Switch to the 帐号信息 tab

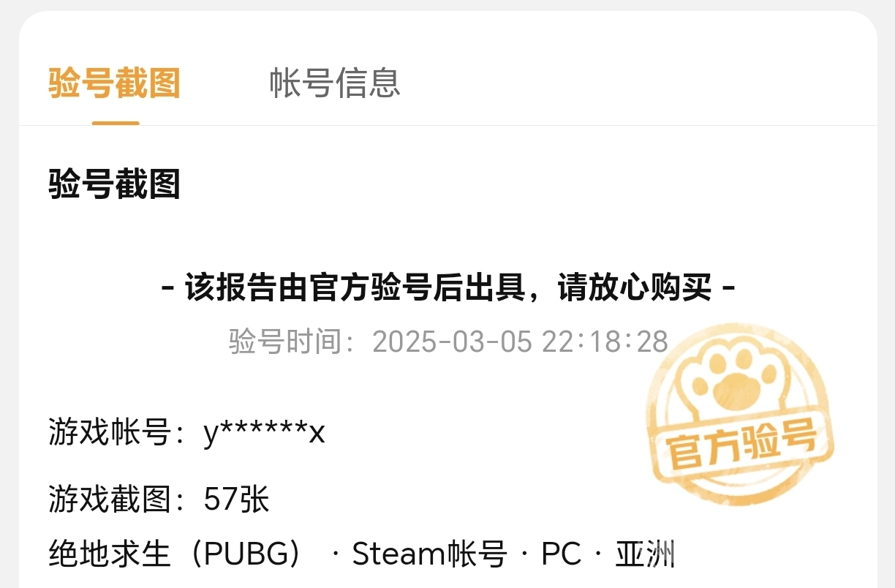pyautogui.click(x=335, y=83)
